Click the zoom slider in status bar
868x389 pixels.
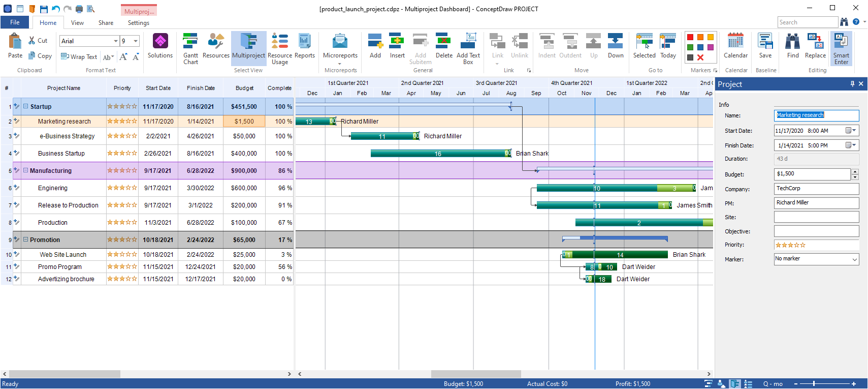tap(825, 384)
